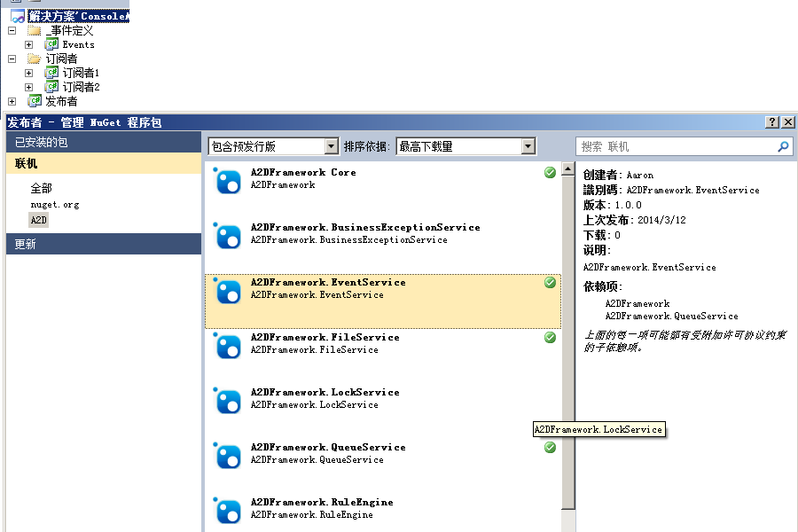Click the package list scrollbar thumb
Viewport: 798px width, 532px height.
(x=568, y=342)
